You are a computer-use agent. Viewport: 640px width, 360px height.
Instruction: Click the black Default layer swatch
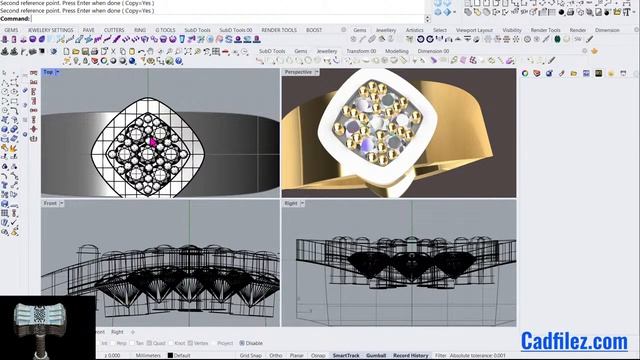point(170,356)
